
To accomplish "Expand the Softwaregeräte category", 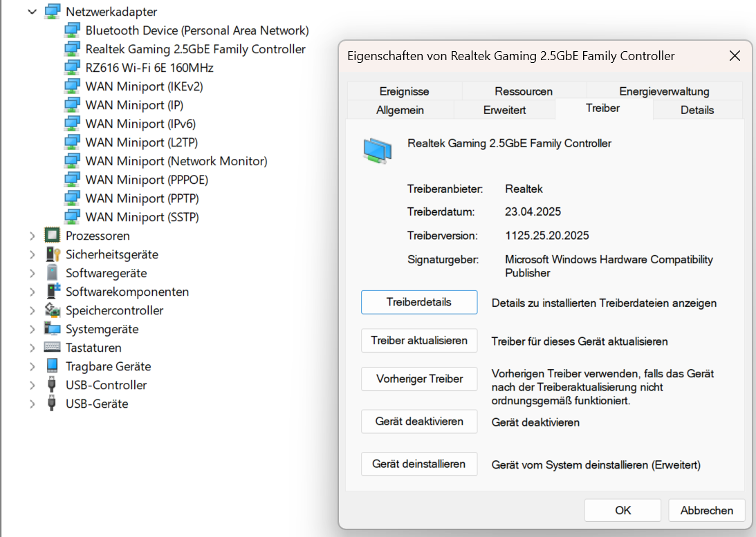I will (x=33, y=274).
